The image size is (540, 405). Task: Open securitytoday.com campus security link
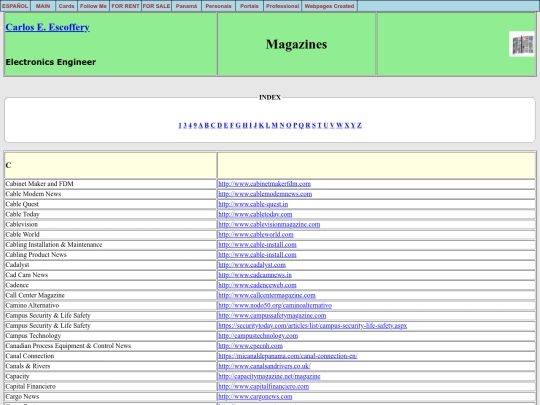click(313, 326)
